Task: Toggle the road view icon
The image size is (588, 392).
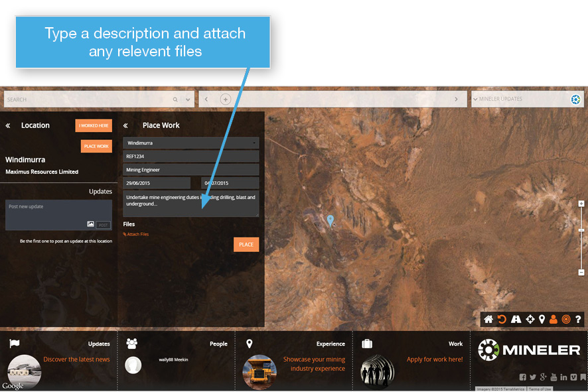Action: pos(516,320)
